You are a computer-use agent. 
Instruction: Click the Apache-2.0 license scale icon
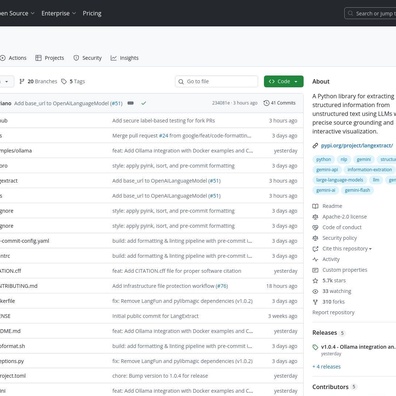pyautogui.click(x=315, y=217)
